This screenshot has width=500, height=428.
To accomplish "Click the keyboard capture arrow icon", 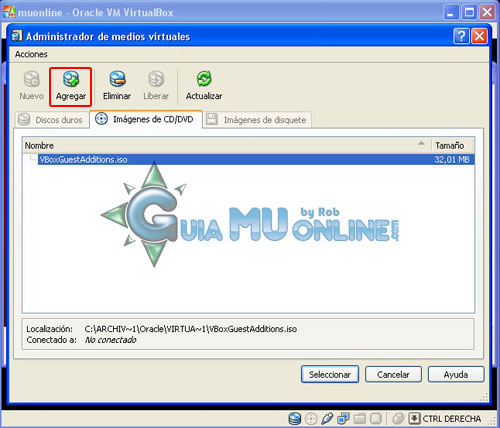I will pos(414,418).
